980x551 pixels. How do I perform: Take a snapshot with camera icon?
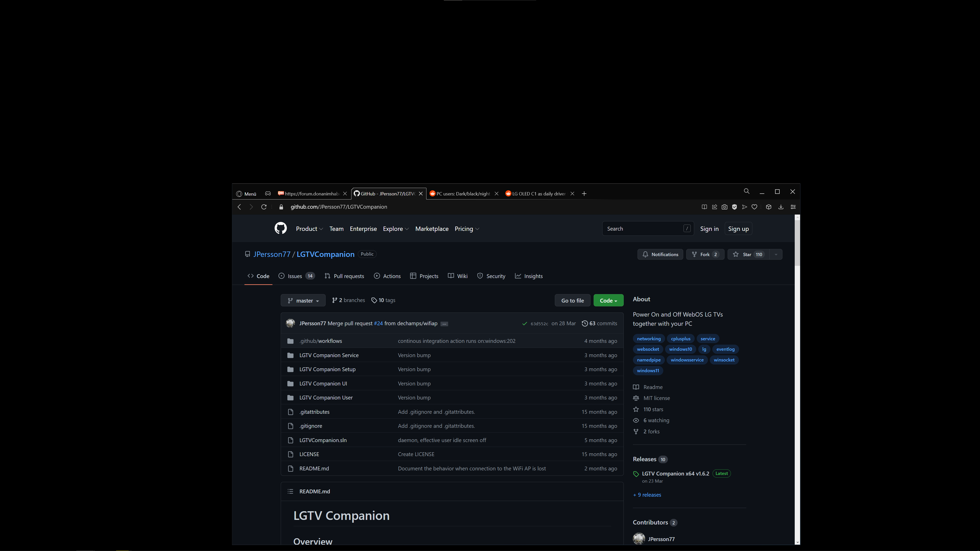click(x=724, y=207)
